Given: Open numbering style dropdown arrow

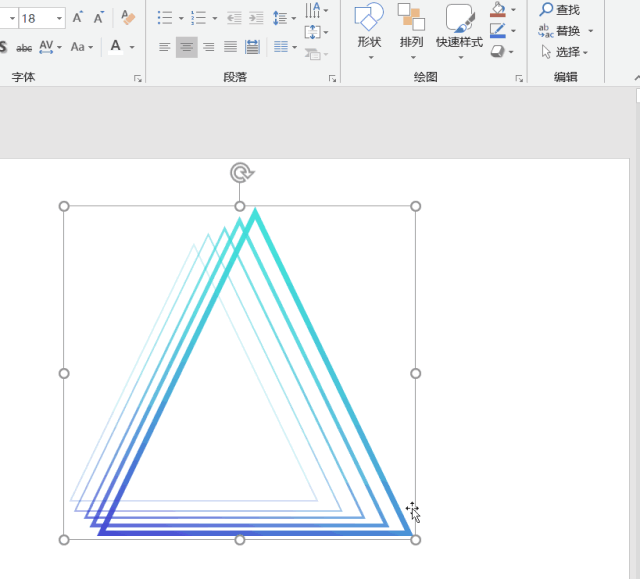Looking at the screenshot, I should [x=215, y=18].
